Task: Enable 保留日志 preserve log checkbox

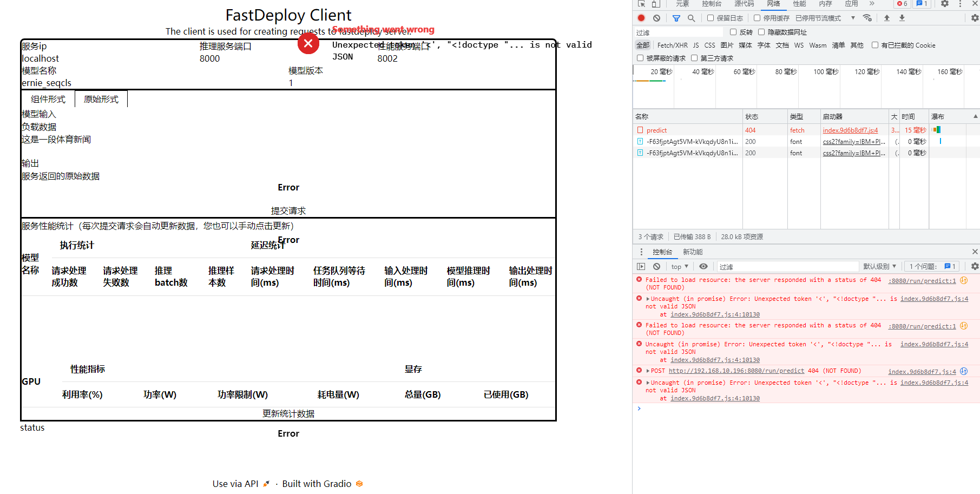Action: 711,18
